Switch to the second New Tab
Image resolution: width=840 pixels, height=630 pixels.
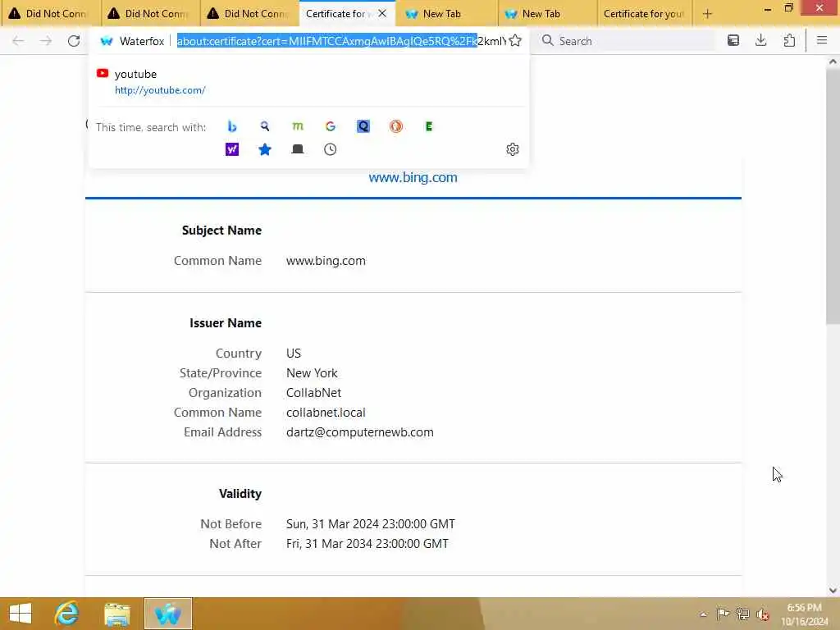(546, 14)
